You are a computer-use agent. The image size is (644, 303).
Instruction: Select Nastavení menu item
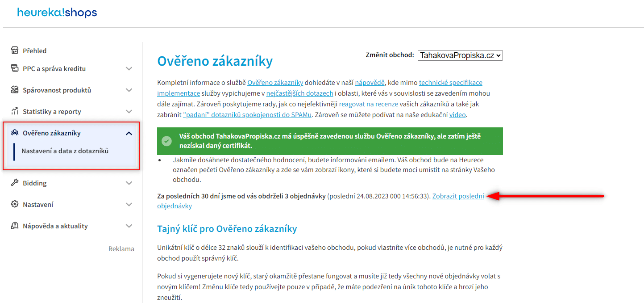(x=38, y=205)
